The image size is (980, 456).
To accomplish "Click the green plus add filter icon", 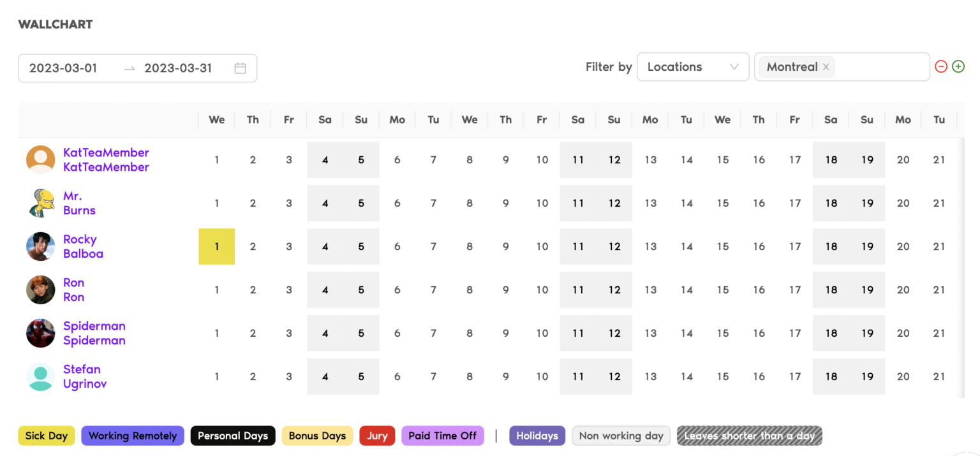I will [x=958, y=66].
